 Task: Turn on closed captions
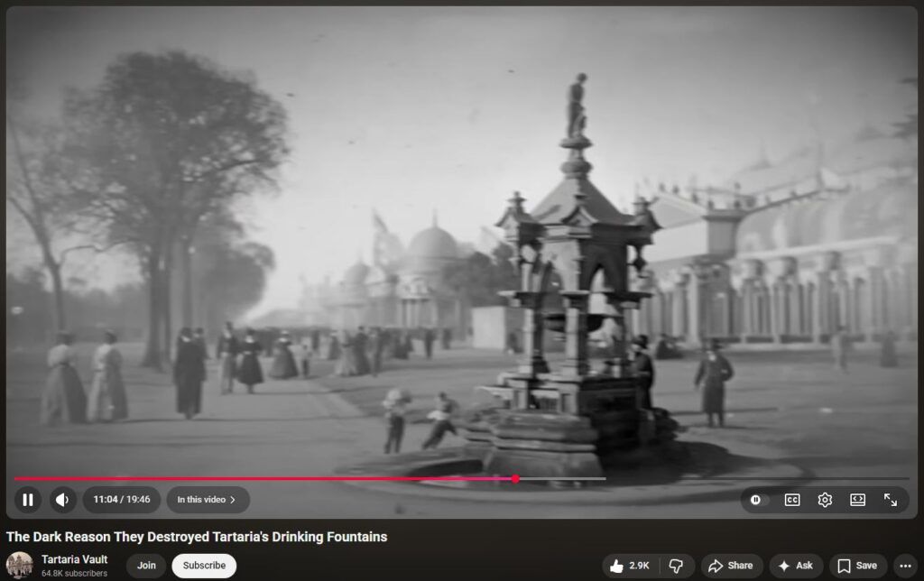pyautogui.click(x=791, y=500)
